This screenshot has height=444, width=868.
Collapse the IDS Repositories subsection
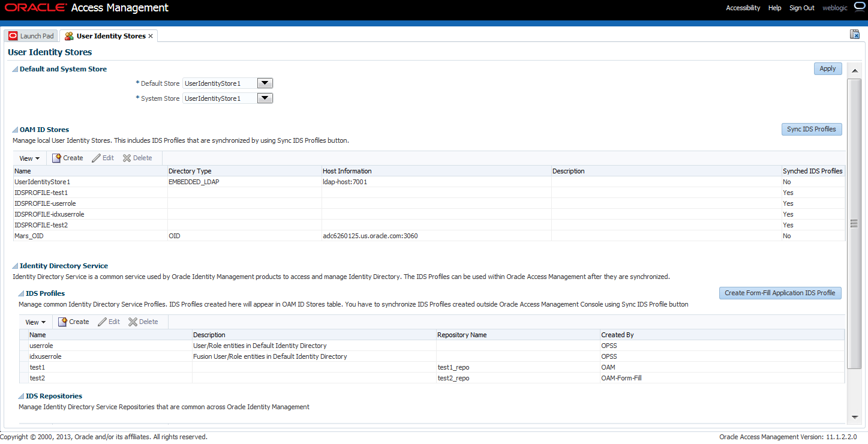pyautogui.click(x=21, y=396)
